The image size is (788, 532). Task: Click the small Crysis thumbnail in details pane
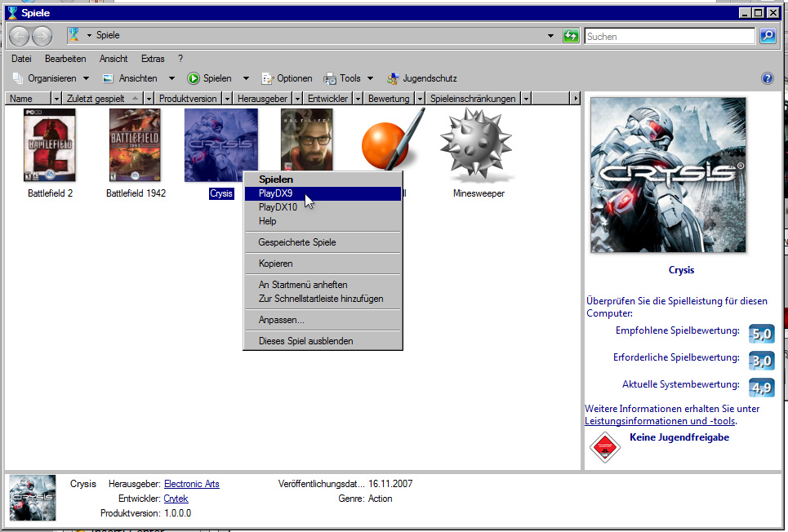[x=33, y=498]
